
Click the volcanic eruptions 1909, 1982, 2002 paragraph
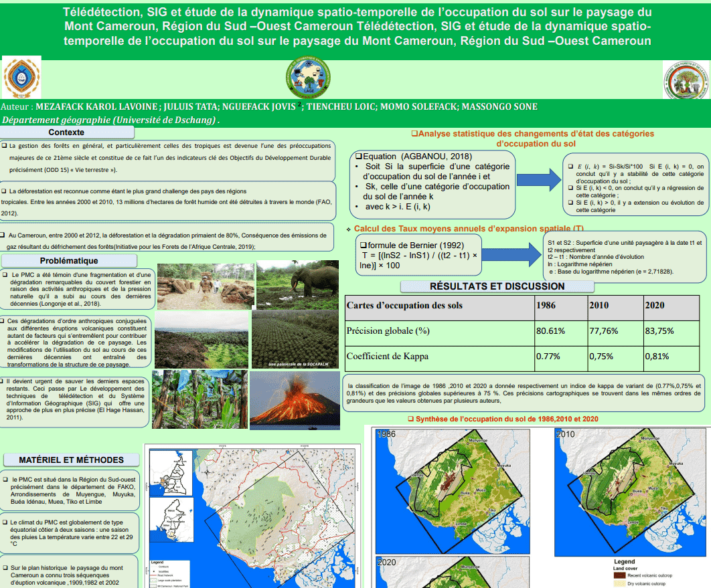pos(69,572)
